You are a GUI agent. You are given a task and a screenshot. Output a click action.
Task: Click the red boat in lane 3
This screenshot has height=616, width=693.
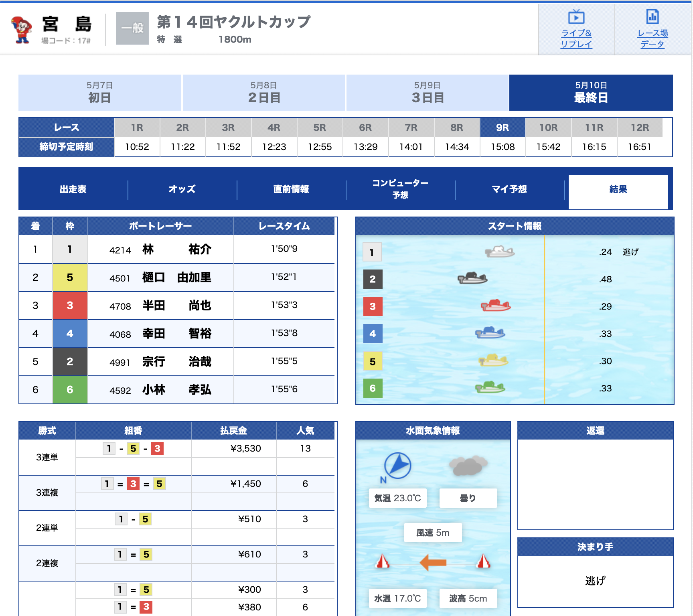coord(496,306)
